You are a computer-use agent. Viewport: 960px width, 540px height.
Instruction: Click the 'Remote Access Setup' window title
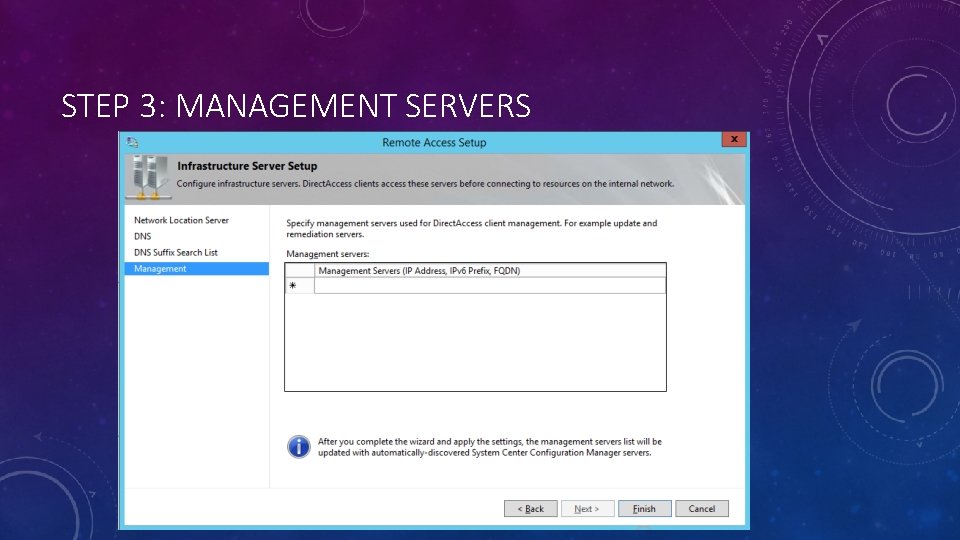pos(434,143)
